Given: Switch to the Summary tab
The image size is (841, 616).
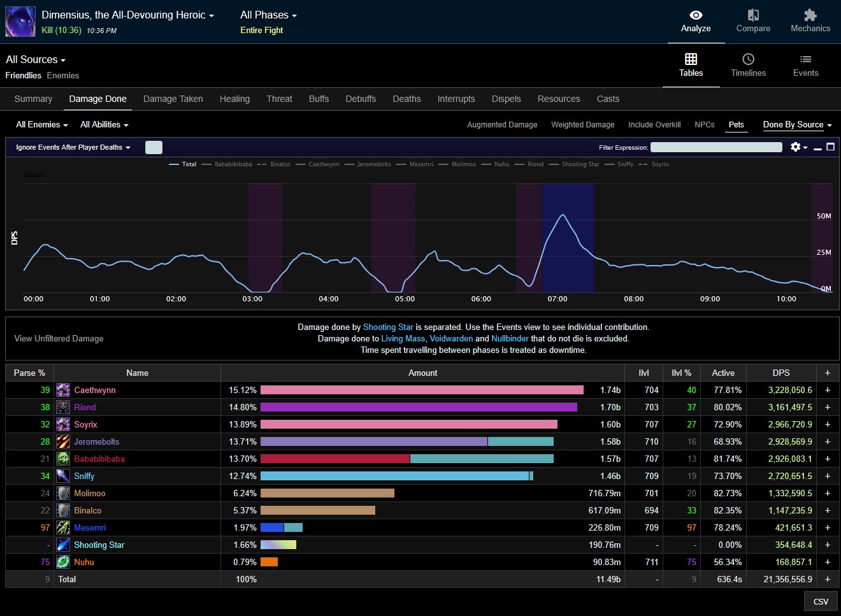Looking at the screenshot, I should (33, 99).
